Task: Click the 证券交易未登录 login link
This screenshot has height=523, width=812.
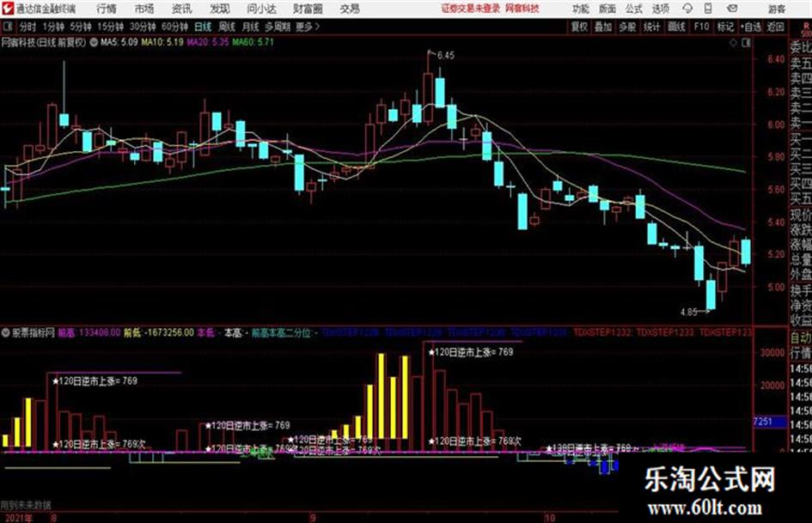Action: tap(471, 9)
